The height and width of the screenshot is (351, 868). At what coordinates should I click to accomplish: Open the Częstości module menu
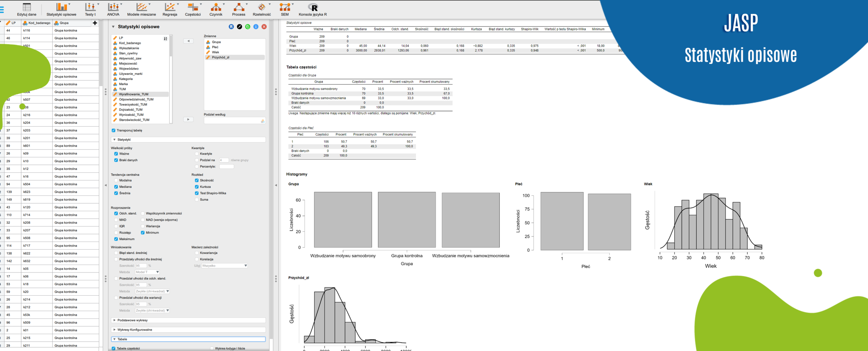tap(193, 9)
